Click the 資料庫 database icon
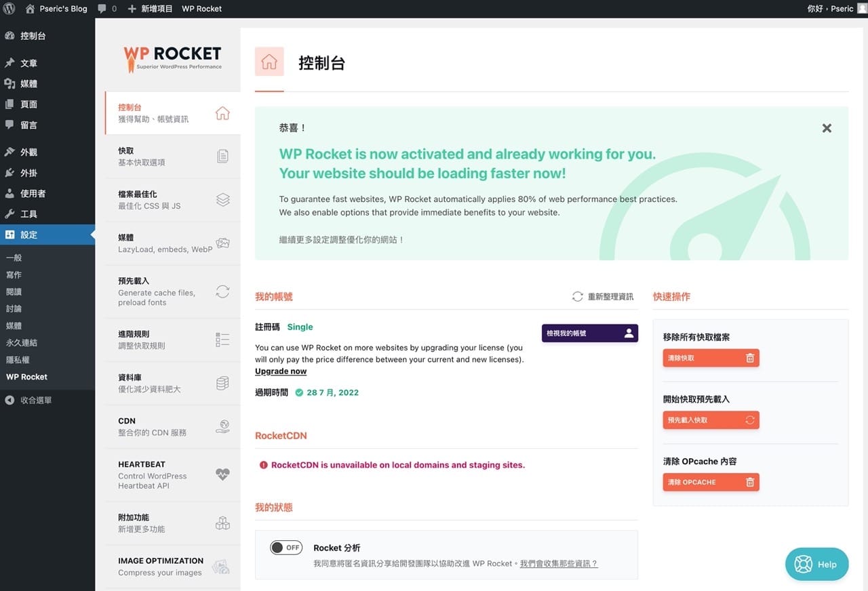 222,383
